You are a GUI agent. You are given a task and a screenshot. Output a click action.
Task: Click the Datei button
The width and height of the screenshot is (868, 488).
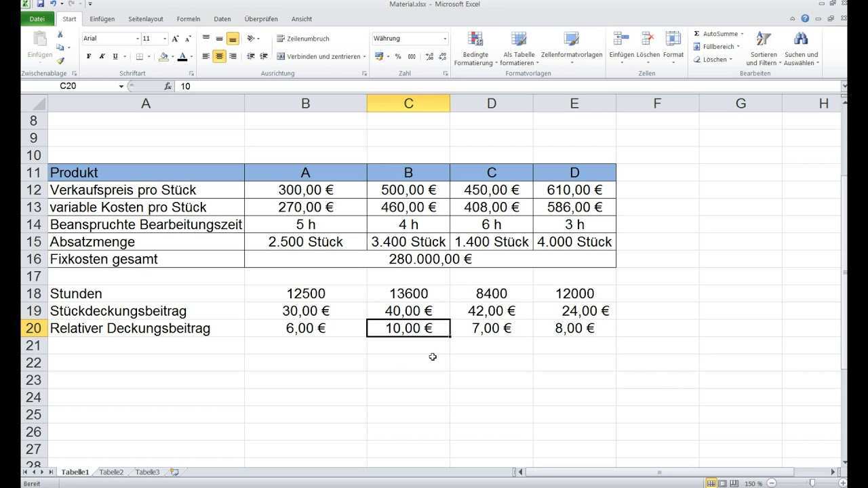tap(37, 19)
